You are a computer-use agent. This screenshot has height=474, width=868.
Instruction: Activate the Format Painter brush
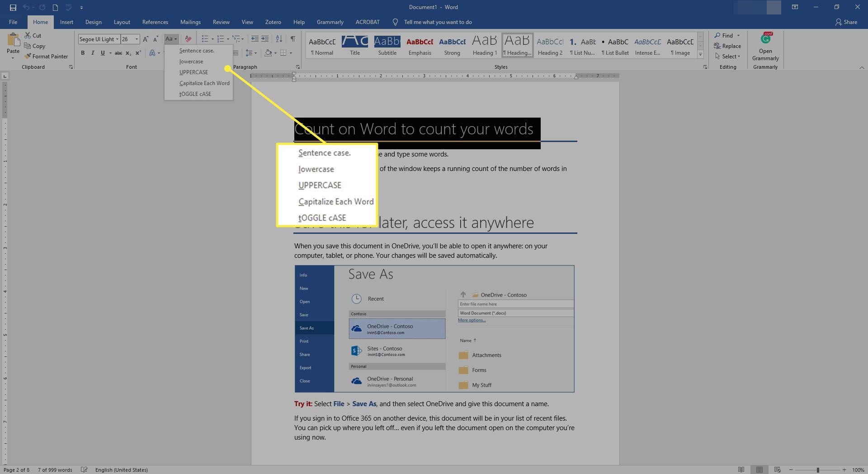click(28, 56)
